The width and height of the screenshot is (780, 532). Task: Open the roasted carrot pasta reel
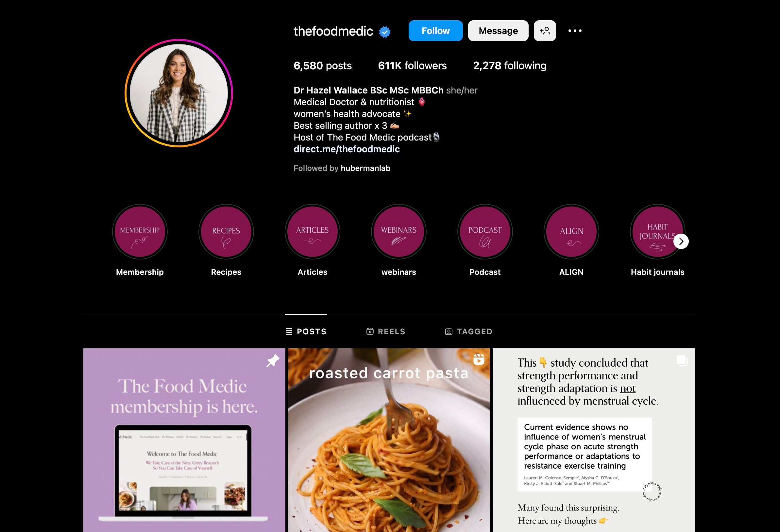[x=389, y=440]
